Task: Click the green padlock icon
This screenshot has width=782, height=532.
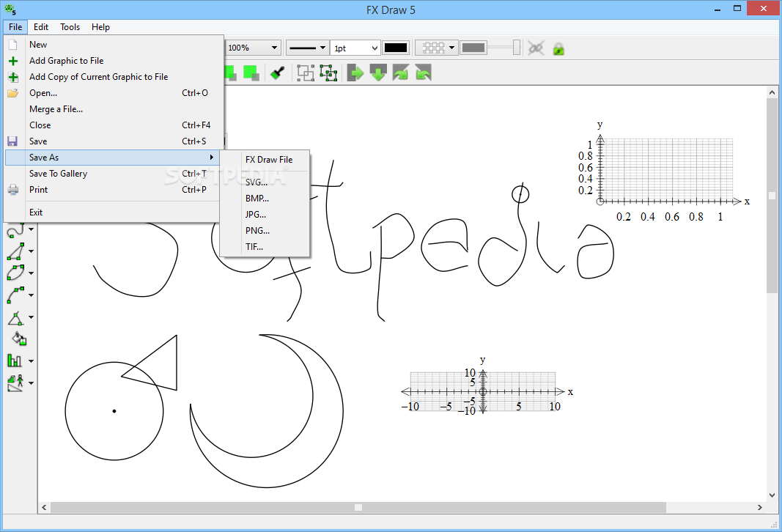Action: (x=558, y=48)
